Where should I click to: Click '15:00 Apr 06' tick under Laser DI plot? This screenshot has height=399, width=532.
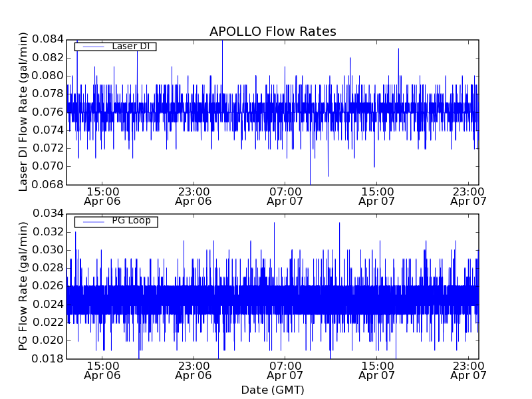pyautogui.click(x=102, y=196)
